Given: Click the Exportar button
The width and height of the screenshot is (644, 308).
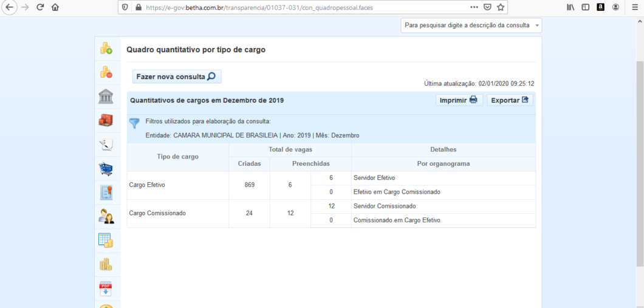Looking at the screenshot, I should tap(510, 100).
